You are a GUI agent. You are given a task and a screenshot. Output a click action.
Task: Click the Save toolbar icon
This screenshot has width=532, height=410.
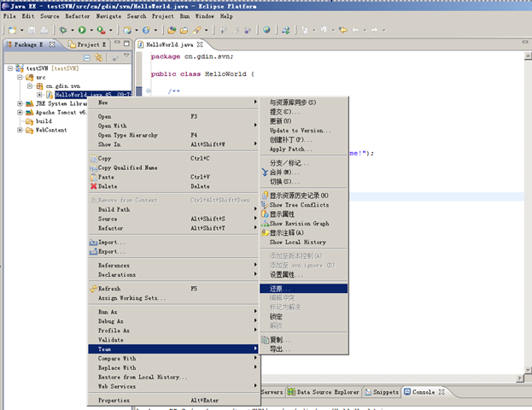tap(32, 30)
